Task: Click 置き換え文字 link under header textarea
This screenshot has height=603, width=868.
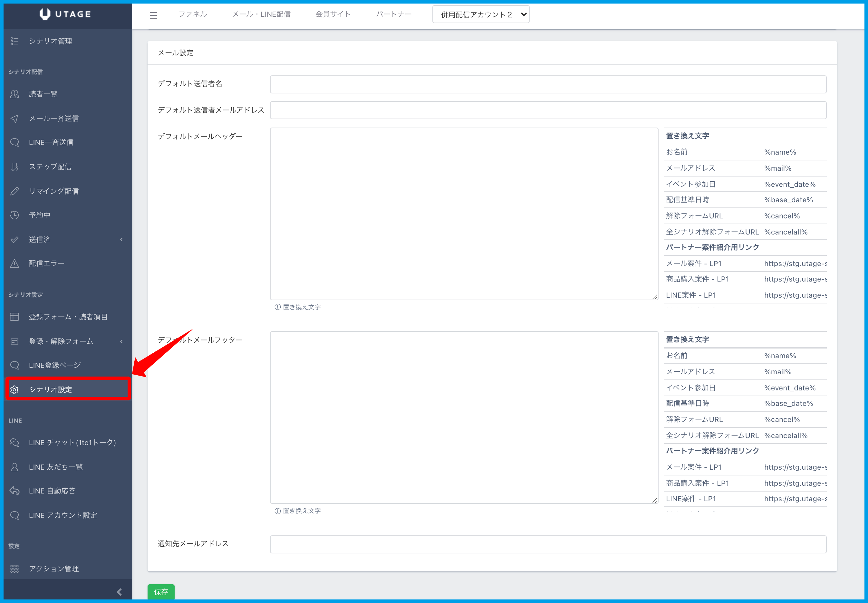Action: 301,307
